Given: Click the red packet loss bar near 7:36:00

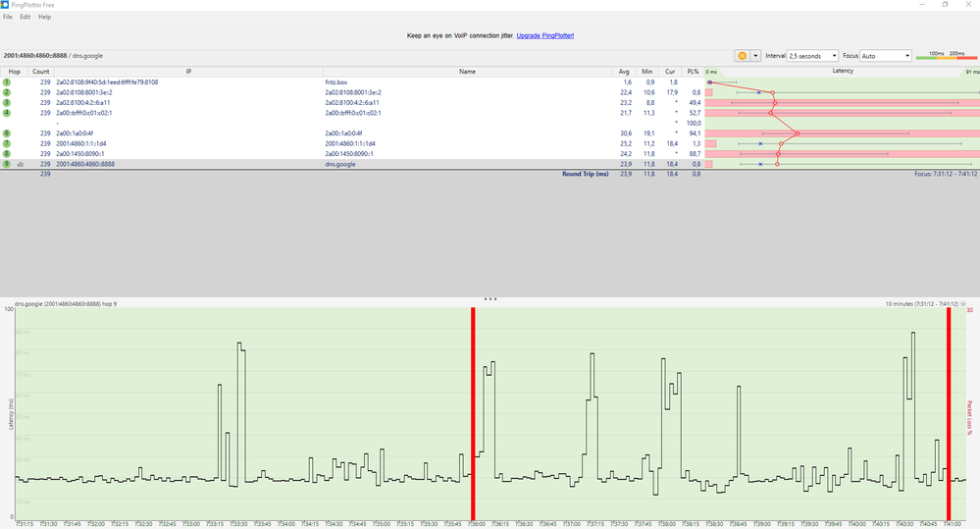Looking at the screenshot, I should click(x=473, y=412).
